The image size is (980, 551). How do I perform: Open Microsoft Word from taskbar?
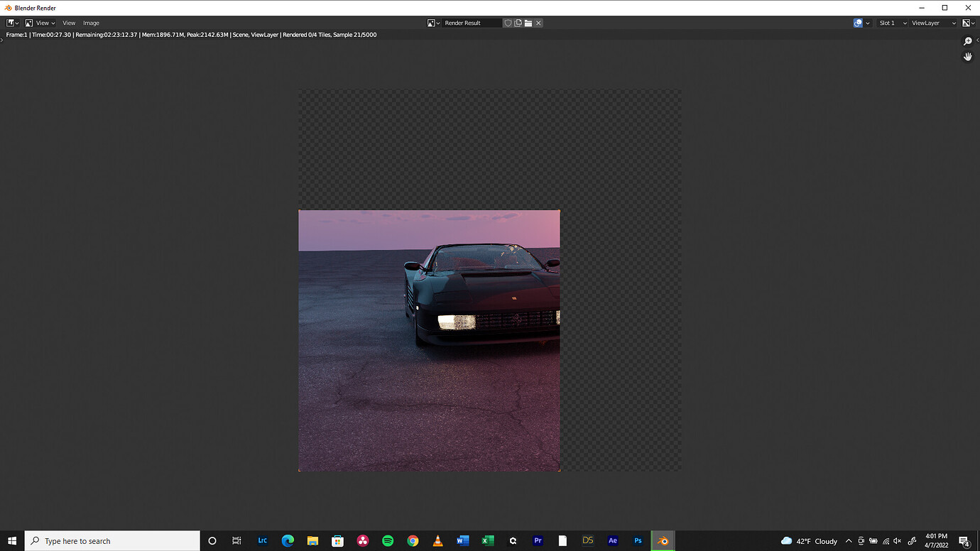pos(463,540)
